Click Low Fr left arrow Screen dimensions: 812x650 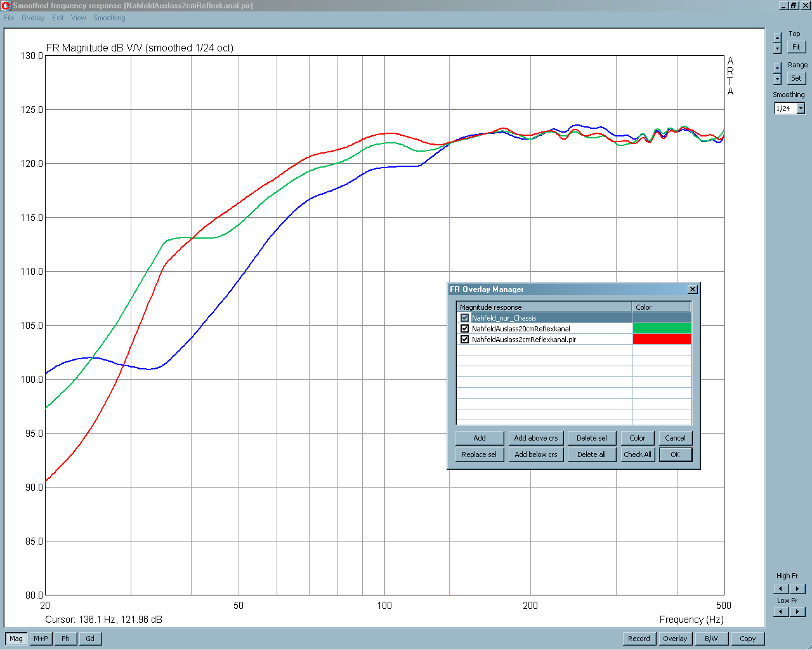click(782, 612)
